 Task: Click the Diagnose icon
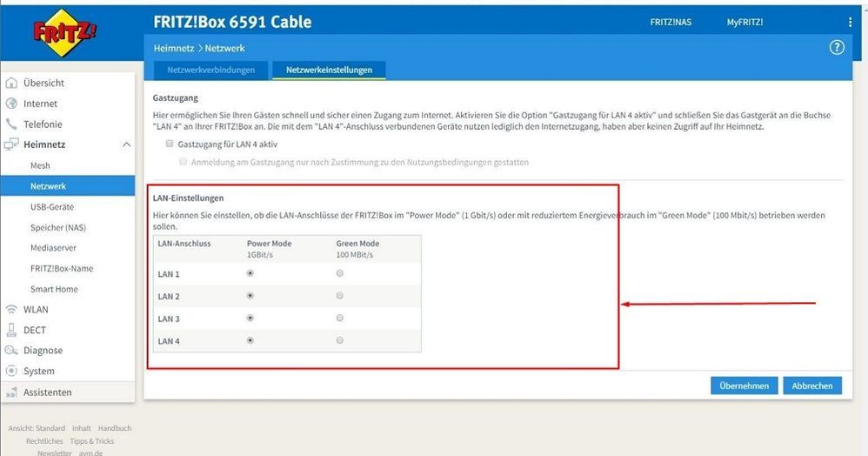(x=11, y=350)
